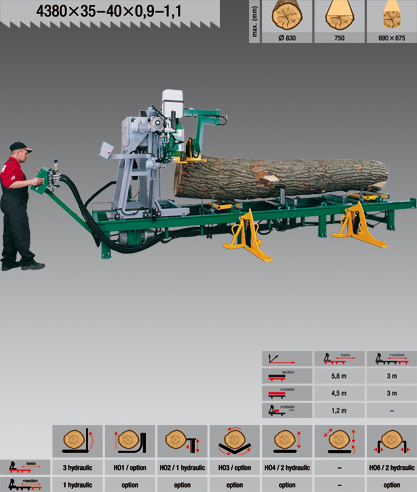Click the basic sawmill row icon at bottom left

pos(25,467)
